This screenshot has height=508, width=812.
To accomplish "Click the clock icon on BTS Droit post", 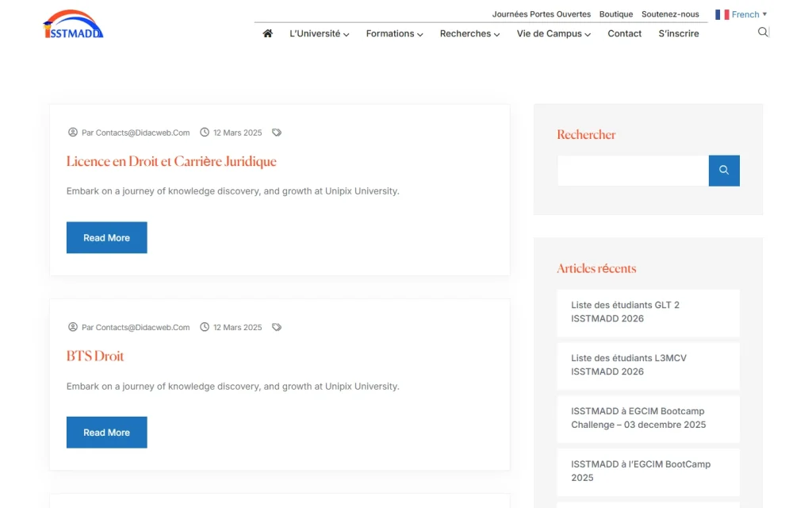I will point(205,327).
